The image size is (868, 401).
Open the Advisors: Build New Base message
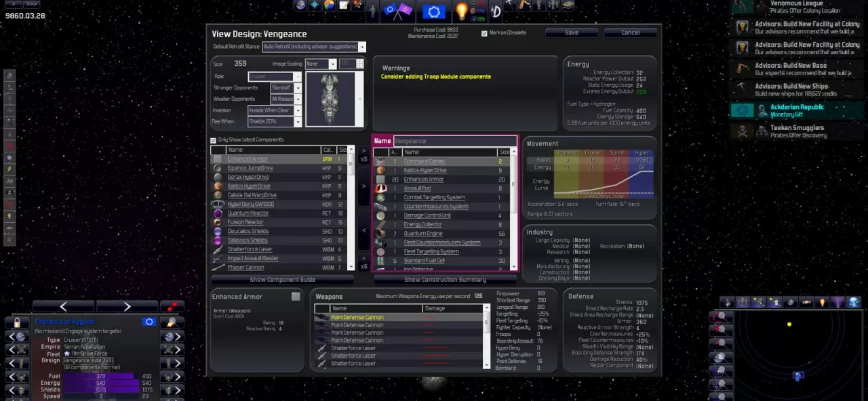click(795, 69)
